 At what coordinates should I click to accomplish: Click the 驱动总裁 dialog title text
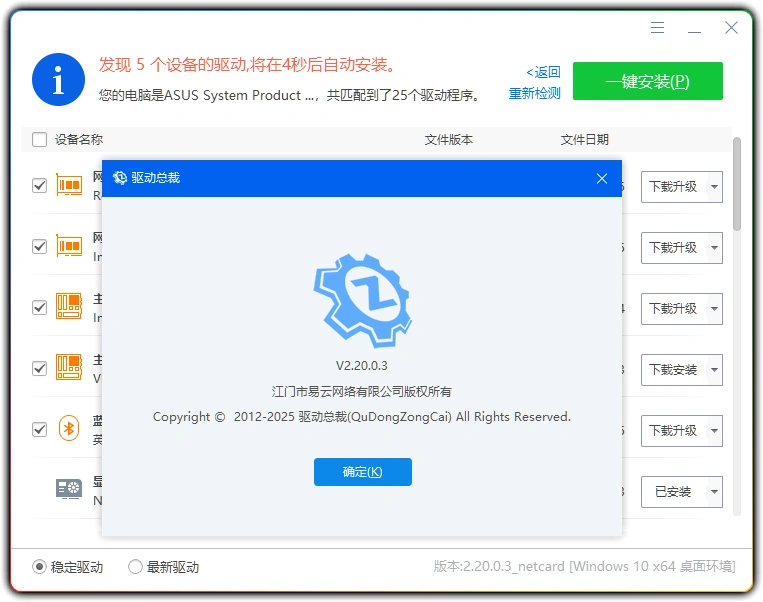156,178
